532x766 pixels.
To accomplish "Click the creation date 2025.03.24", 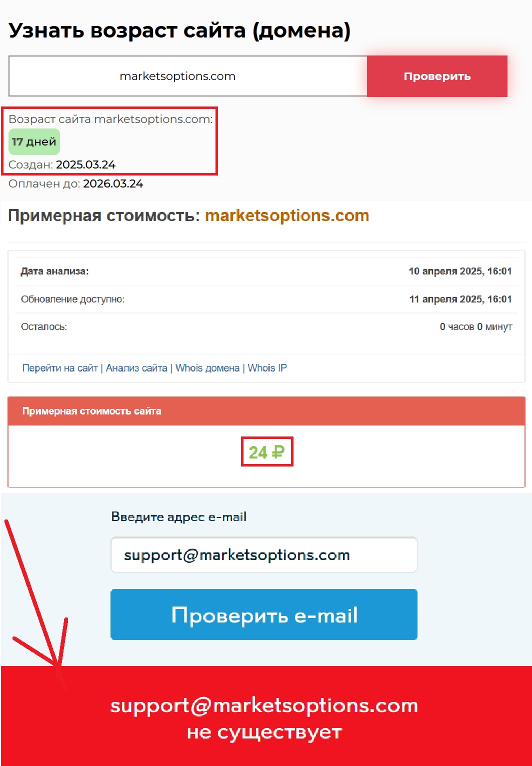I will pos(86,164).
